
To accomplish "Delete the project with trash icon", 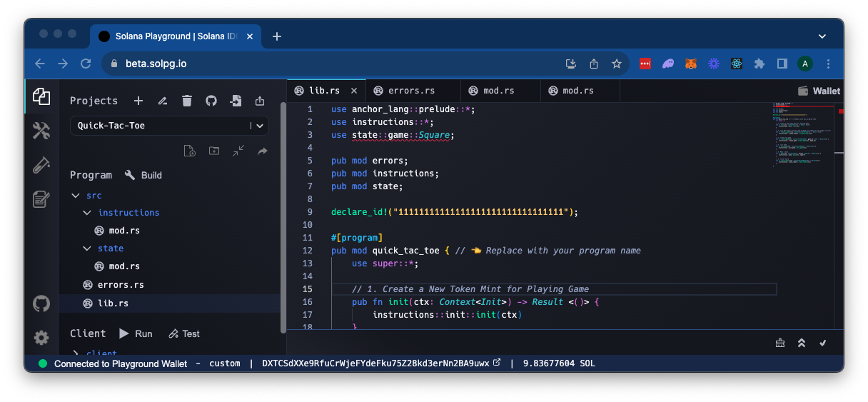I will click(x=187, y=101).
